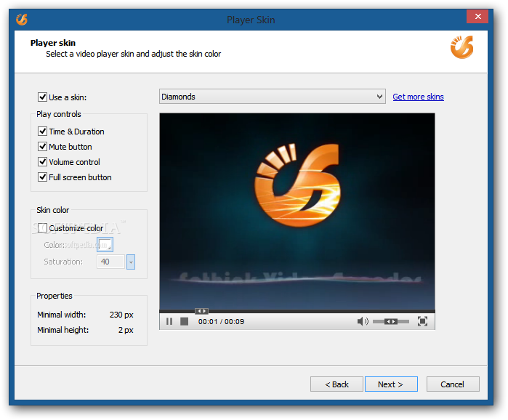
Task: Click the application icon in title bar
Action: coord(22,20)
